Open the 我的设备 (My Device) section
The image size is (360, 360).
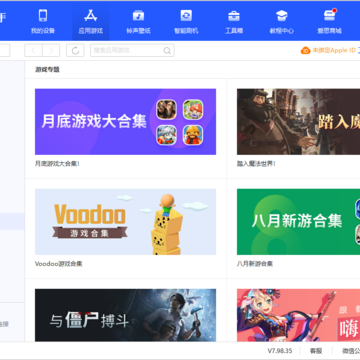click(x=43, y=21)
